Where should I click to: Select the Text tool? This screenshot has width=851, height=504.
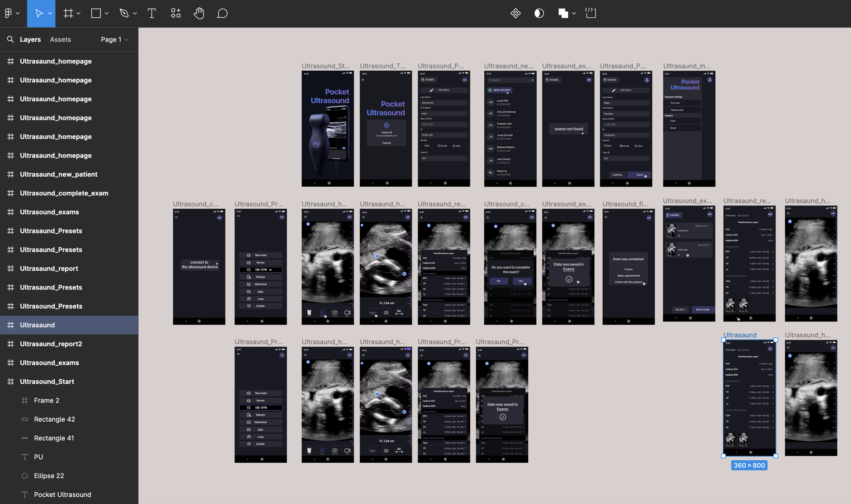(x=152, y=14)
